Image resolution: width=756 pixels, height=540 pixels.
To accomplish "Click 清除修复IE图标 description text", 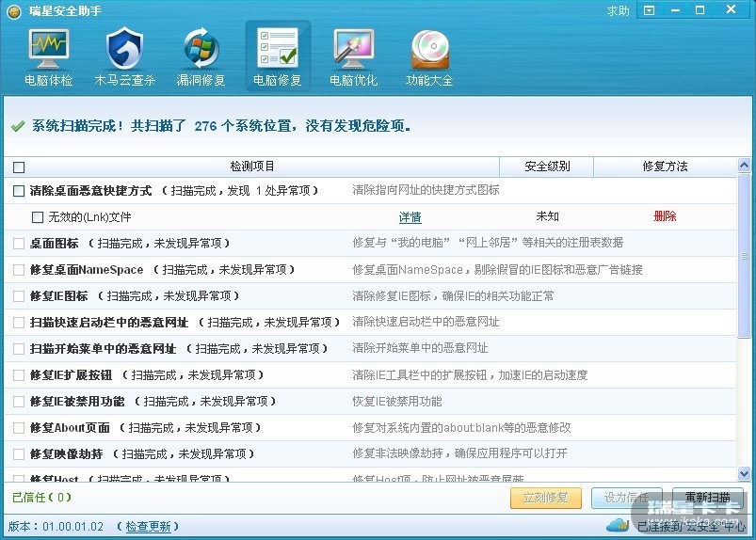I will coord(453,295).
